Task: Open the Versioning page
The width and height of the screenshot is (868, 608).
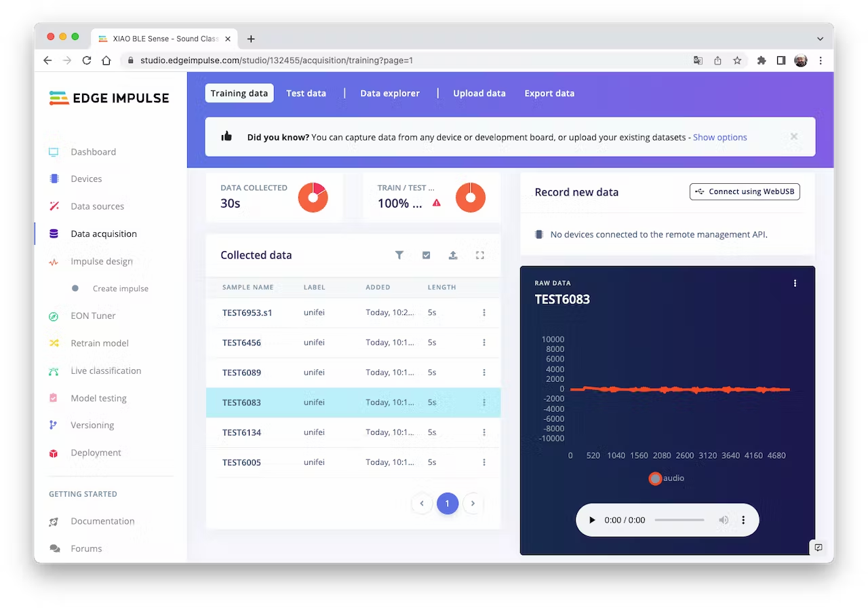Action: [x=92, y=425]
